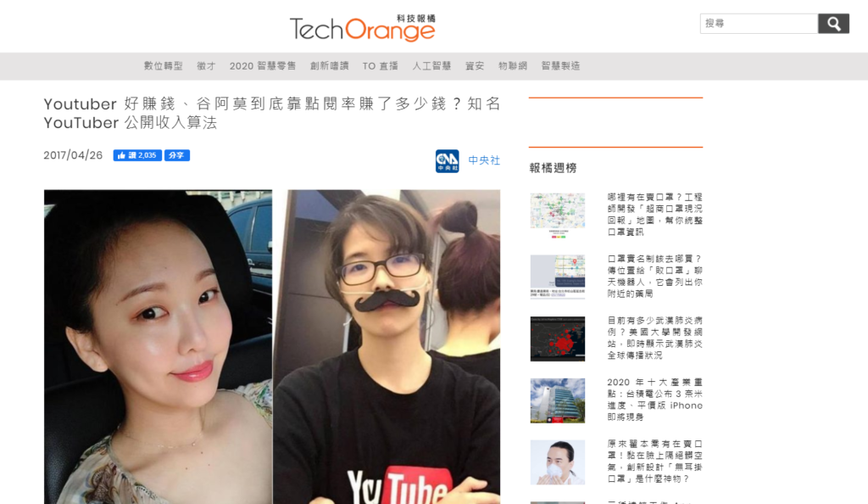The height and width of the screenshot is (504, 868).
Task: Open the 人工智慧 category
Action: (431, 66)
